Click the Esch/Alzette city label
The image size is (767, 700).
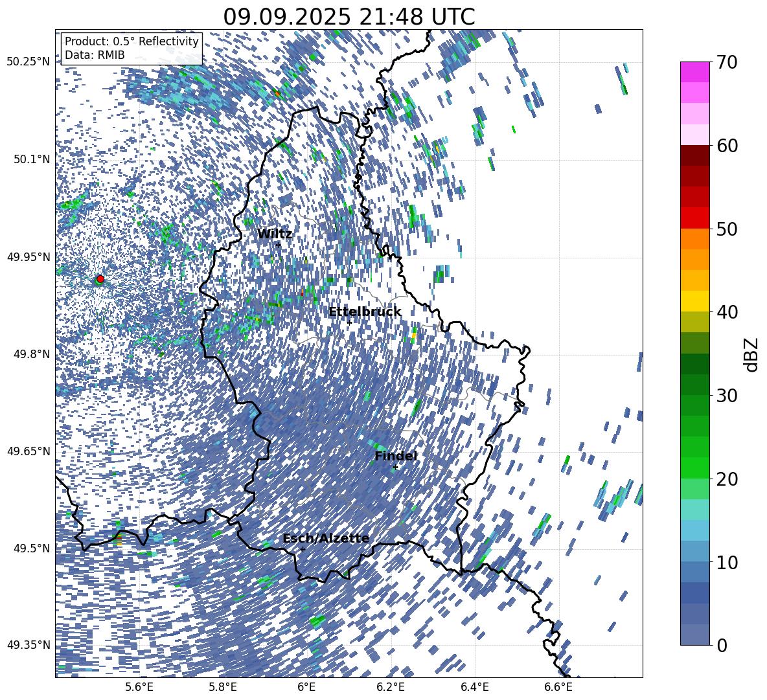(326, 539)
